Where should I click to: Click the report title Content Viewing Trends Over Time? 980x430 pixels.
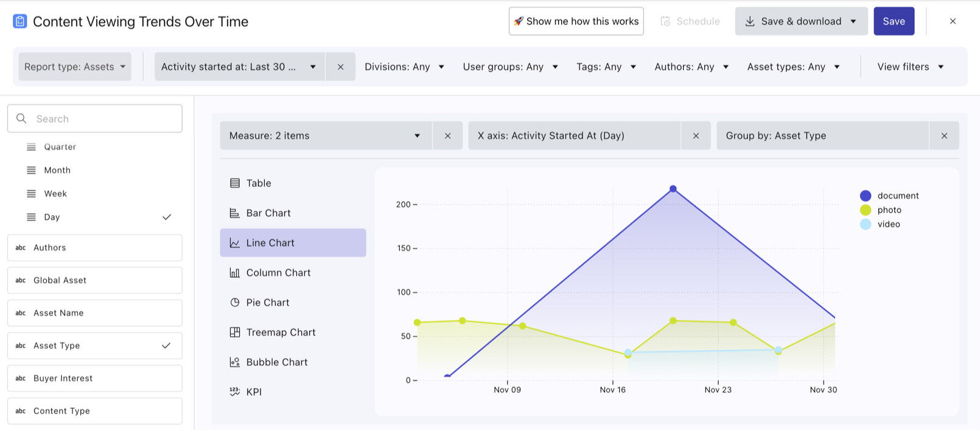click(x=141, y=21)
